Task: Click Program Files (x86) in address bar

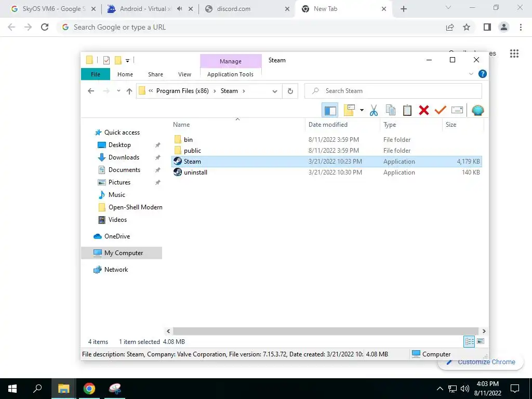Action: point(182,91)
